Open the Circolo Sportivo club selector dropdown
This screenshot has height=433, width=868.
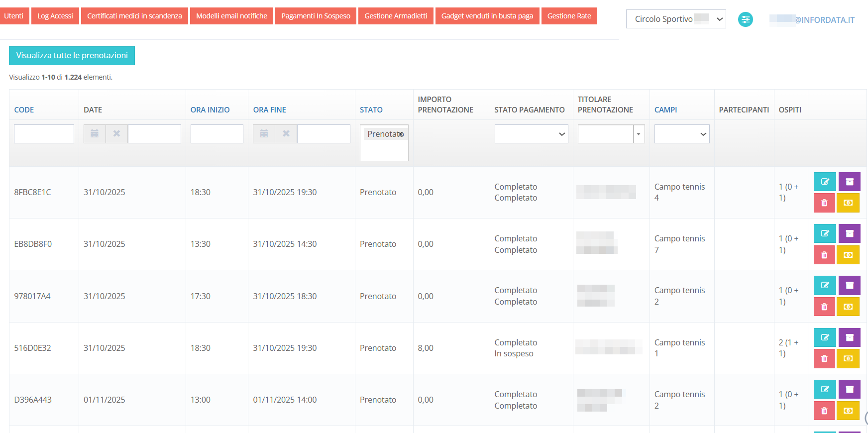675,19
